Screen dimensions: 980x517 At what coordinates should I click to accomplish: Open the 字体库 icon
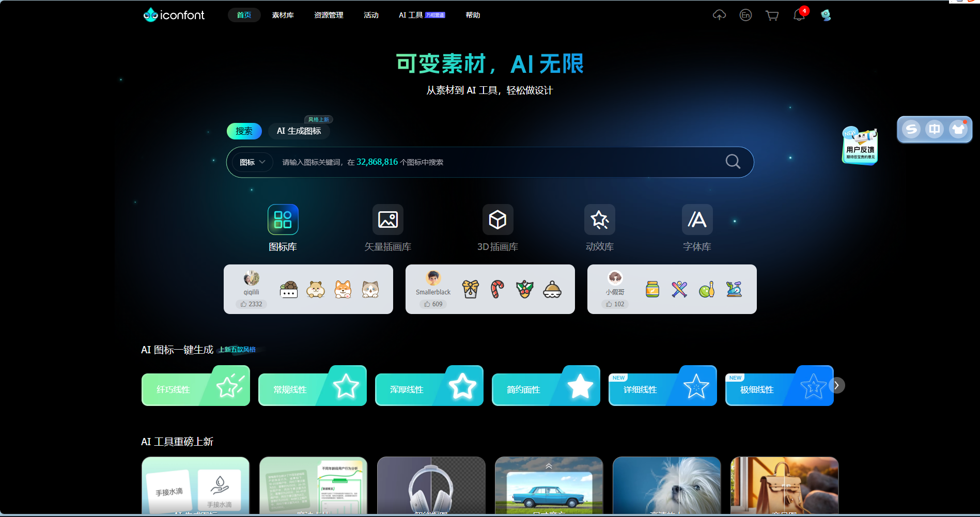pyautogui.click(x=697, y=219)
